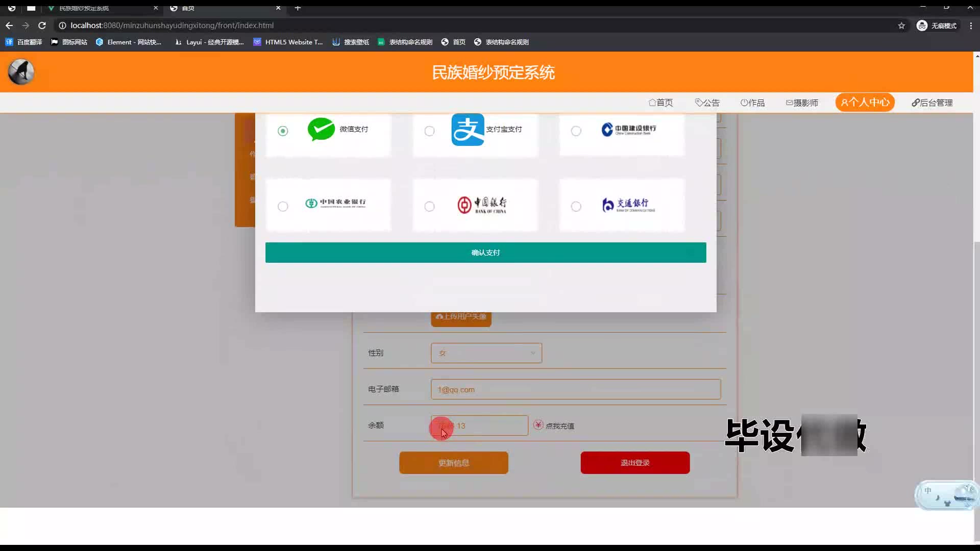
Task: Click the 无痕模式 incognito indicator
Action: [x=937, y=26]
